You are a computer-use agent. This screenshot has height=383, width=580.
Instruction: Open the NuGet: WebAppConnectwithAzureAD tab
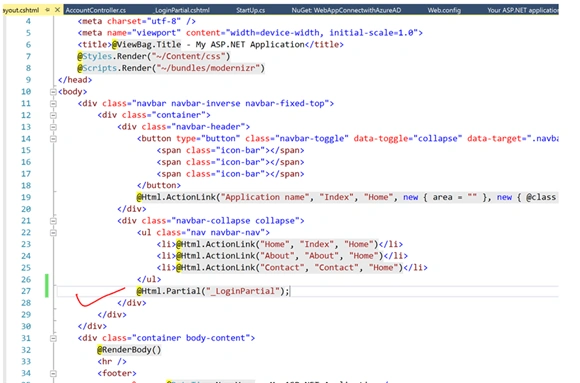[346, 10]
